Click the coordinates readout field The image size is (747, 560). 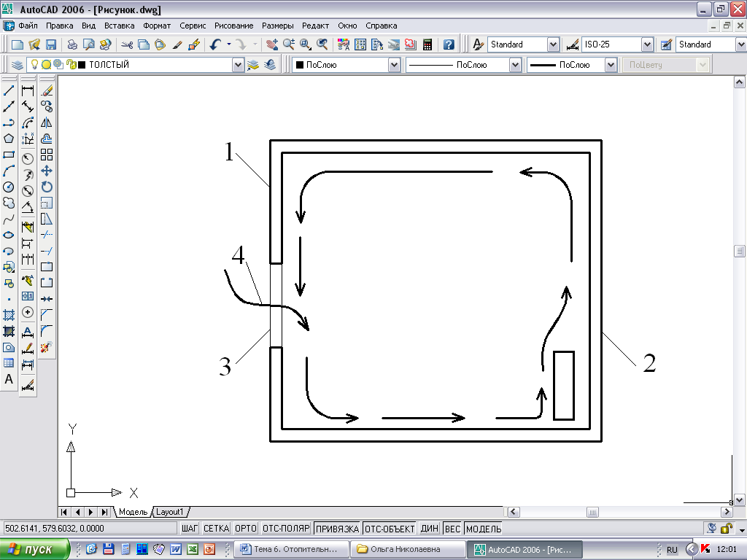pyautogui.click(x=88, y=529)
